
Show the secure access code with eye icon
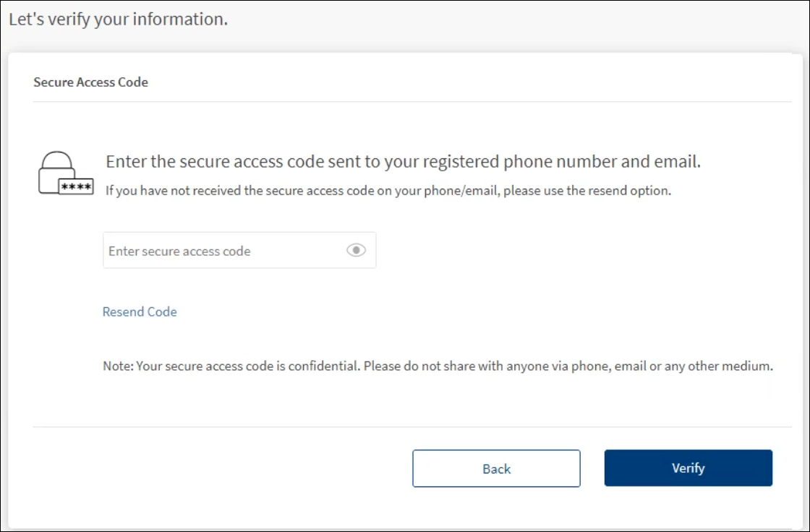[356, 251]
